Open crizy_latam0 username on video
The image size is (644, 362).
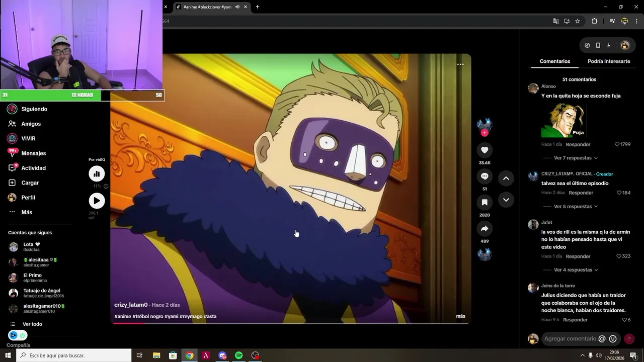[131, 305]
